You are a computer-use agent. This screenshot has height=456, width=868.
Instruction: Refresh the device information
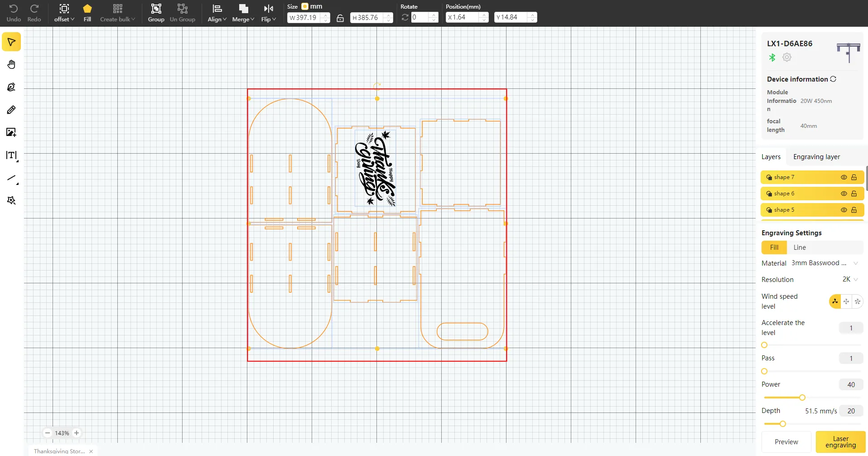tap(833, 79)
